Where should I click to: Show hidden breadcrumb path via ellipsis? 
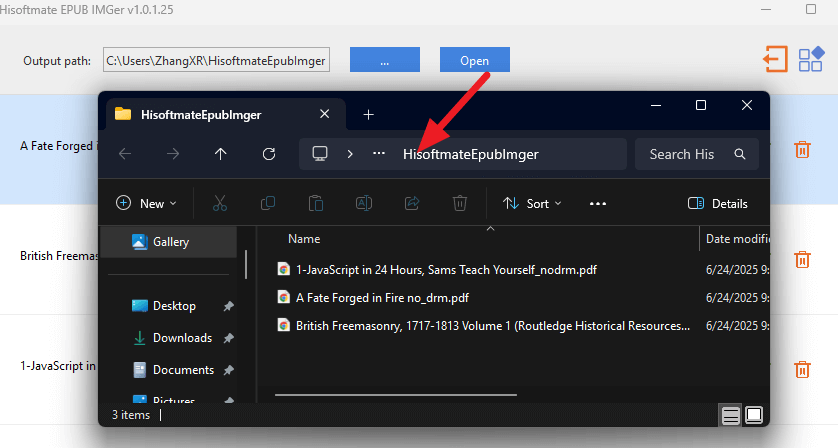click(379, 154)
